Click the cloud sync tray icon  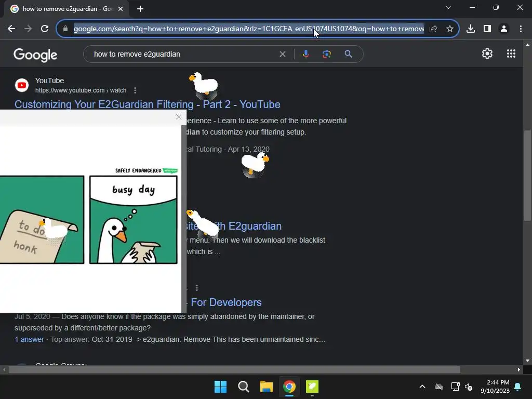click(x=439, y=387)
